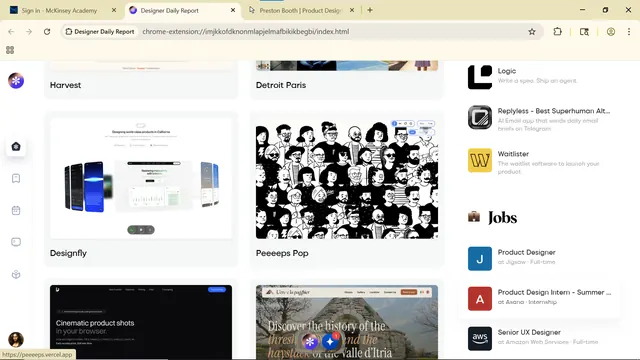Open the tab search icon in the browser toolbar
The image size is (640, 360).
pyautogui.click(x=584, y=31)
